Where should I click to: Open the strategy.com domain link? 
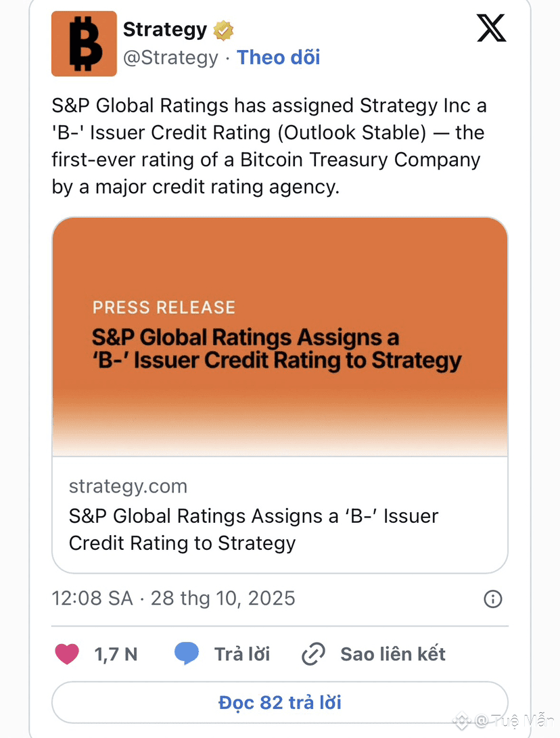tap(128, 486)
